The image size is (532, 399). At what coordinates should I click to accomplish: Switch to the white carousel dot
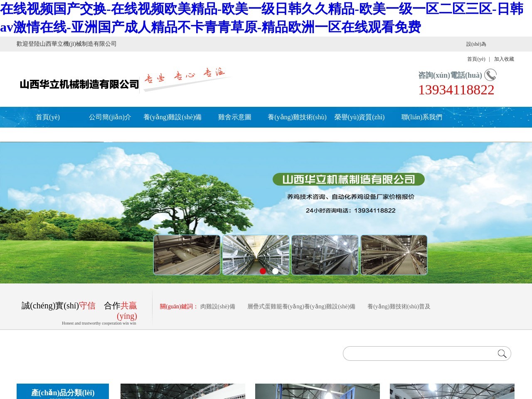click(x=275, y=271)
